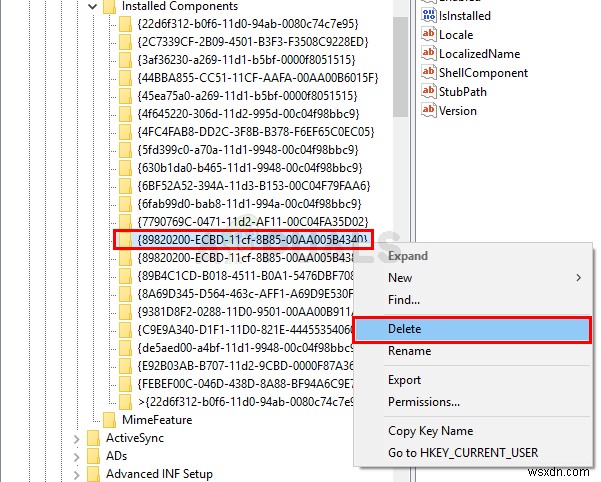Select key starting {E92B03AB-B707-11d2
The width and height of the screenshot is (601, 482).
point(245,366)
